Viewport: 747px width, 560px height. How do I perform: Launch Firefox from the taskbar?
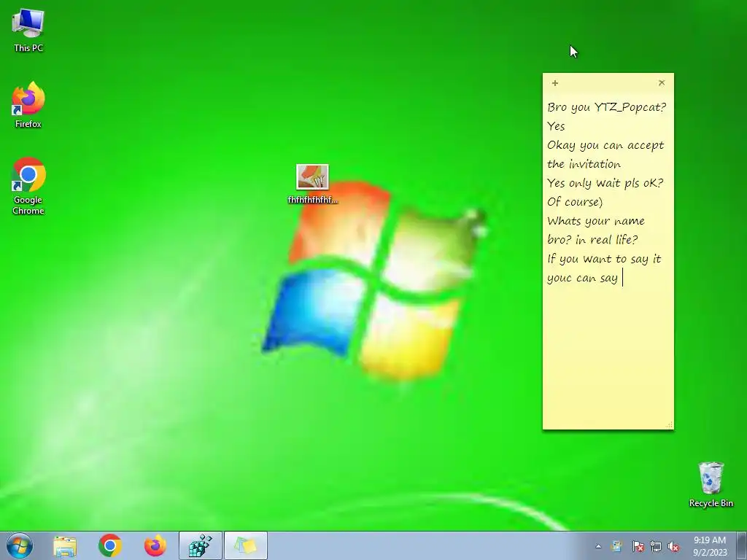155,545
